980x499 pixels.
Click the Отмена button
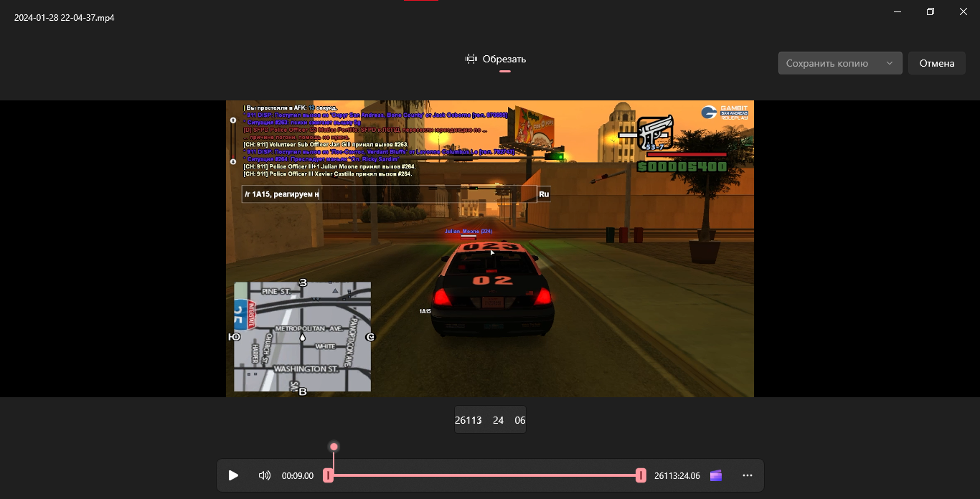937,63
